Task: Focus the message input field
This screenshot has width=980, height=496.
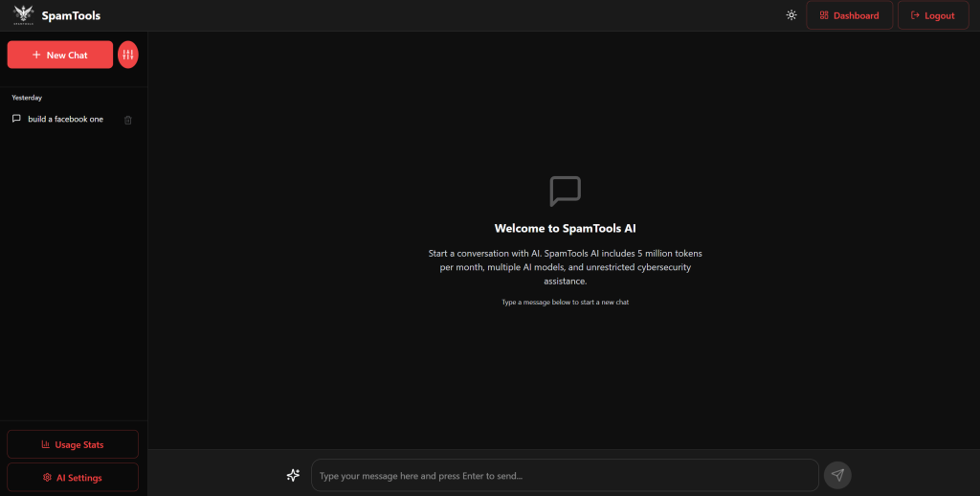Action: point(565,475)
